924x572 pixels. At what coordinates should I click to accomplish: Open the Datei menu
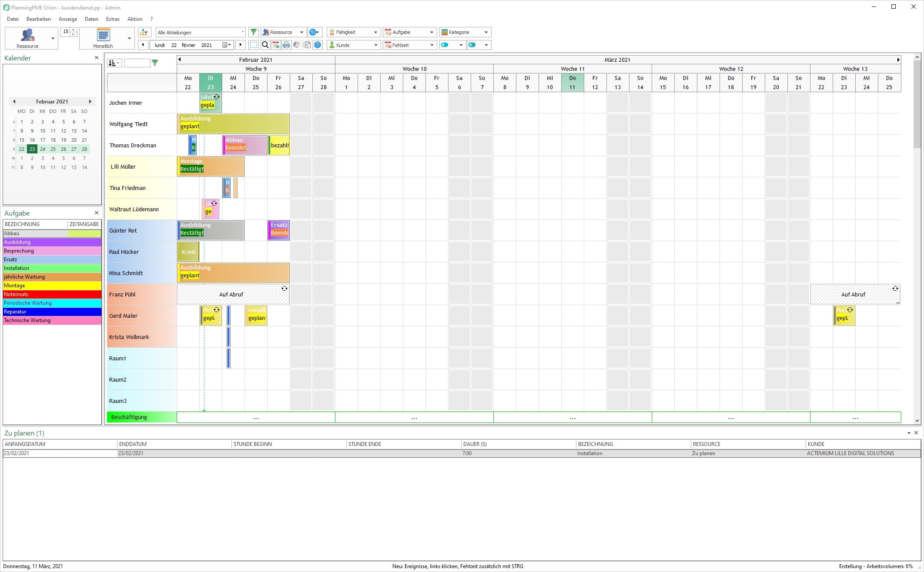coord(13,19)
